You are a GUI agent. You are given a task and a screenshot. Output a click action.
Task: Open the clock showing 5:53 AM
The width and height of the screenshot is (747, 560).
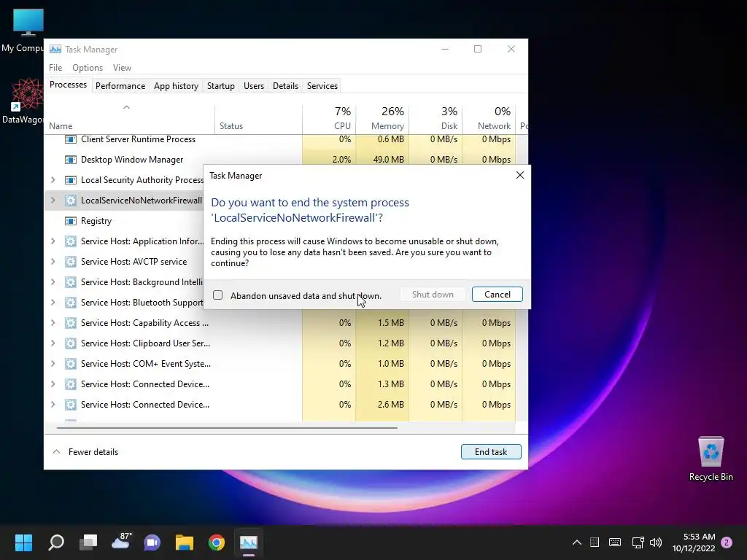click(x=694, y=542)
